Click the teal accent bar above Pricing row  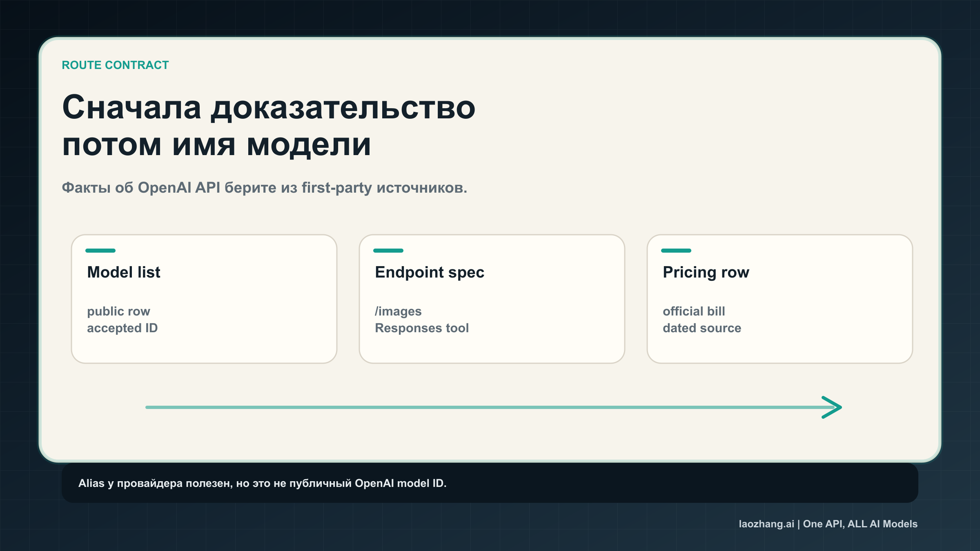click(677, 251)
